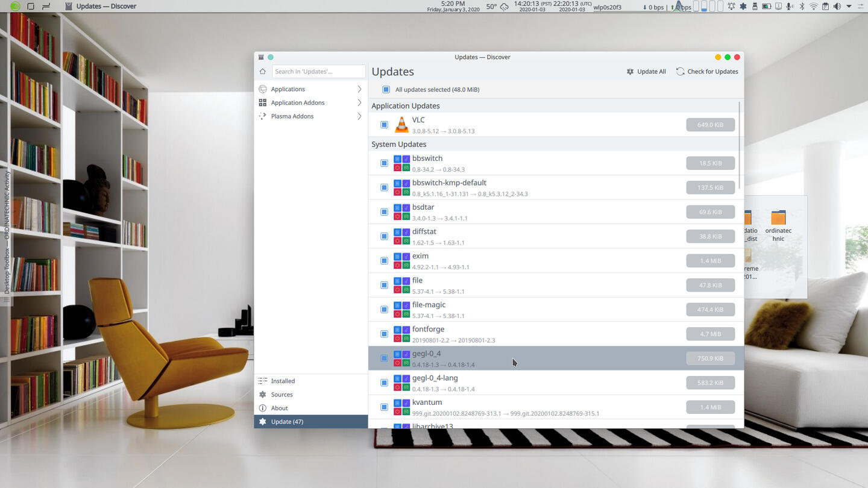Click the Desktop Toolbox handle on left edge
This screenshot has height=488, width=868.
point(7,238)
